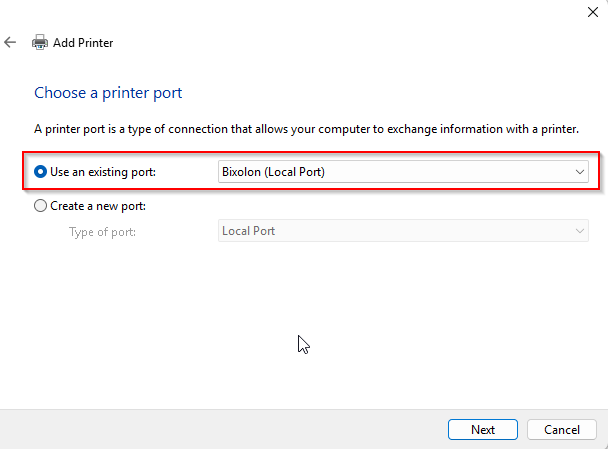The height and width of the screenshot is (449, 608).
Task: Click the 'Bixolon (Local Port)' selected value text
Action: coord(273,172)
